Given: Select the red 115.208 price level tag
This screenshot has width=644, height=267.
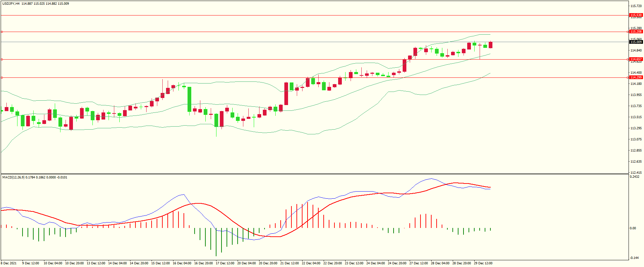Looking at the screenshot, I should pyautogui.click(x=636, y=32).
